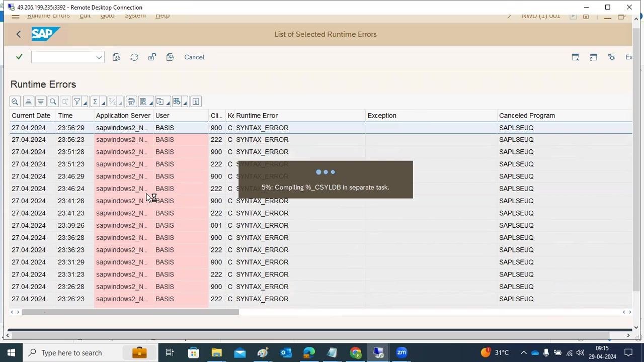This screenshot has width=644, height=362.
Task: Click the refresh icon in SAP toolbar
Action: click(x=134, y=57)
